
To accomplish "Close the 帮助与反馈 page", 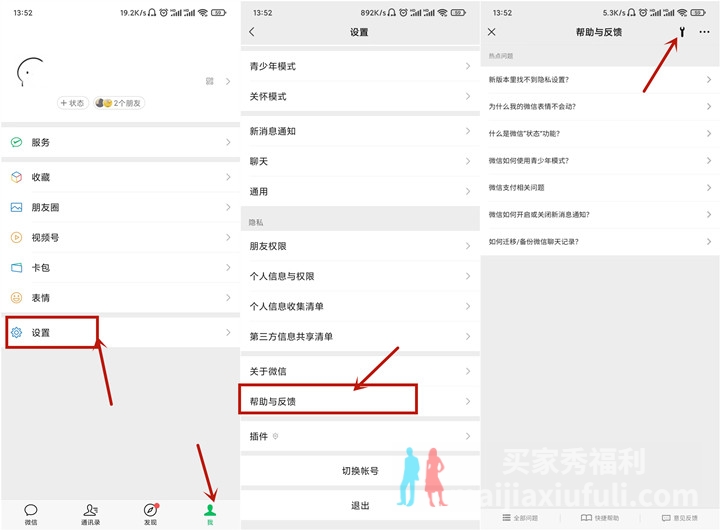I will (492, 32).
